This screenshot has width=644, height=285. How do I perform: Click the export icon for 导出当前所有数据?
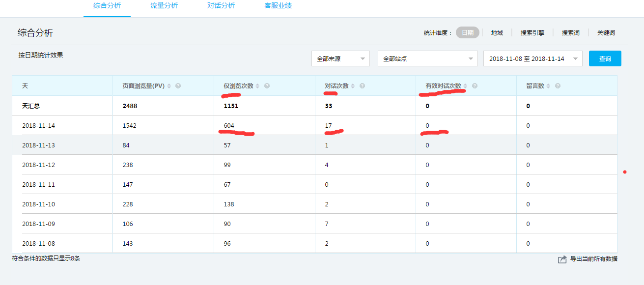562,259
